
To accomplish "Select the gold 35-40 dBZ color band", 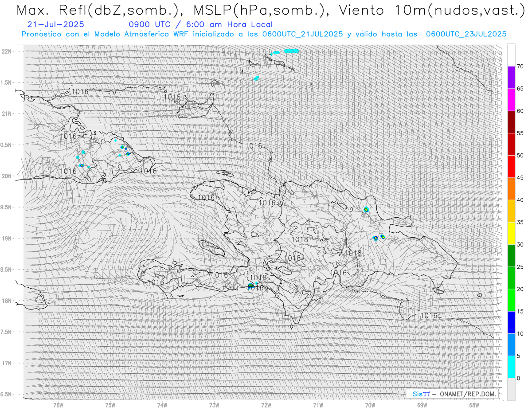I will (x=511, y=211).
